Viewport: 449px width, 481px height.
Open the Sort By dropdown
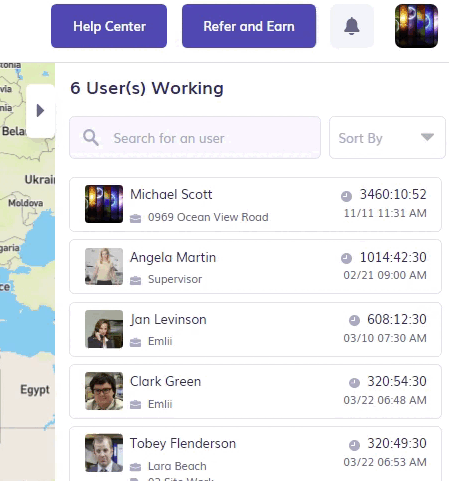387,138
